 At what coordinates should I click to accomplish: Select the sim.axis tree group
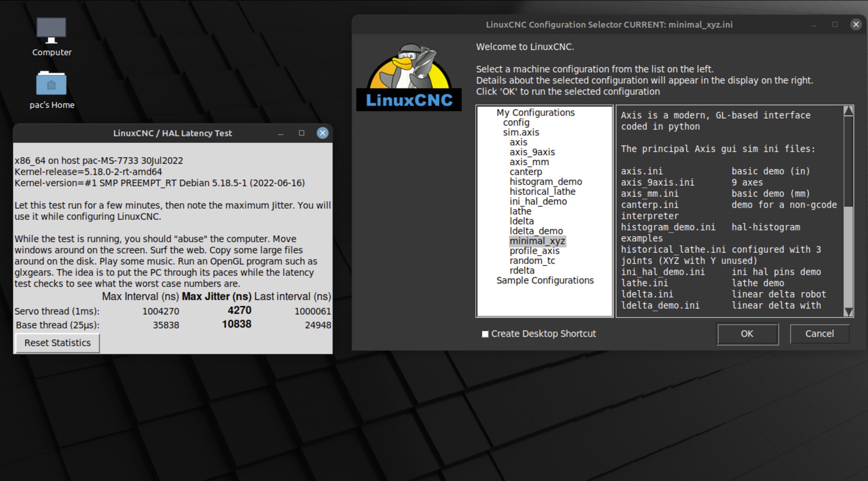click(521, 132)
